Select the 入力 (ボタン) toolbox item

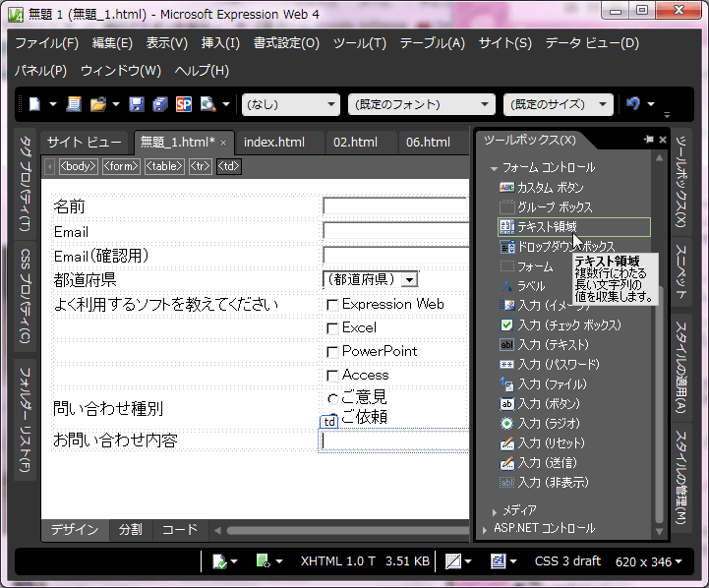tap(574, 404)
